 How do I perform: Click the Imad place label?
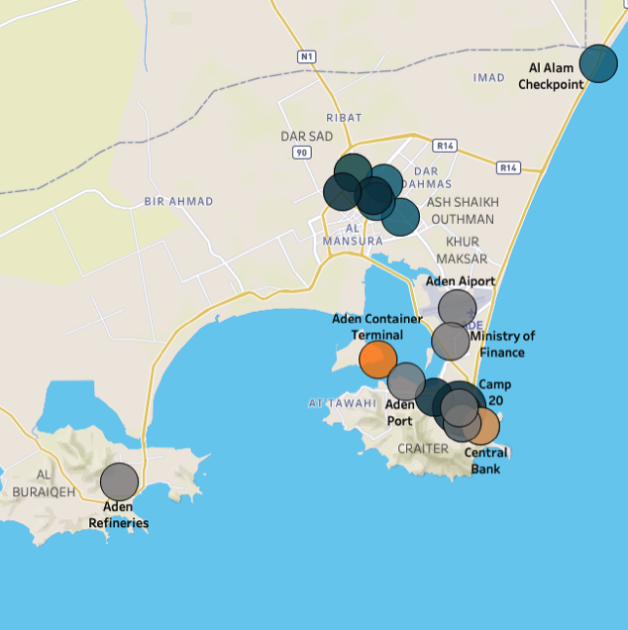pyautogui.click(x=489, y=77)
